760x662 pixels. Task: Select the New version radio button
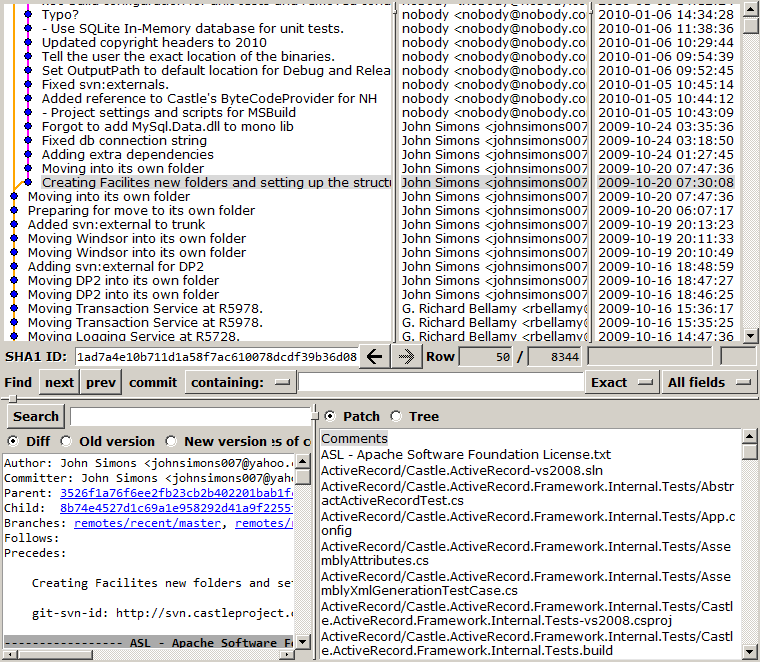171,441
